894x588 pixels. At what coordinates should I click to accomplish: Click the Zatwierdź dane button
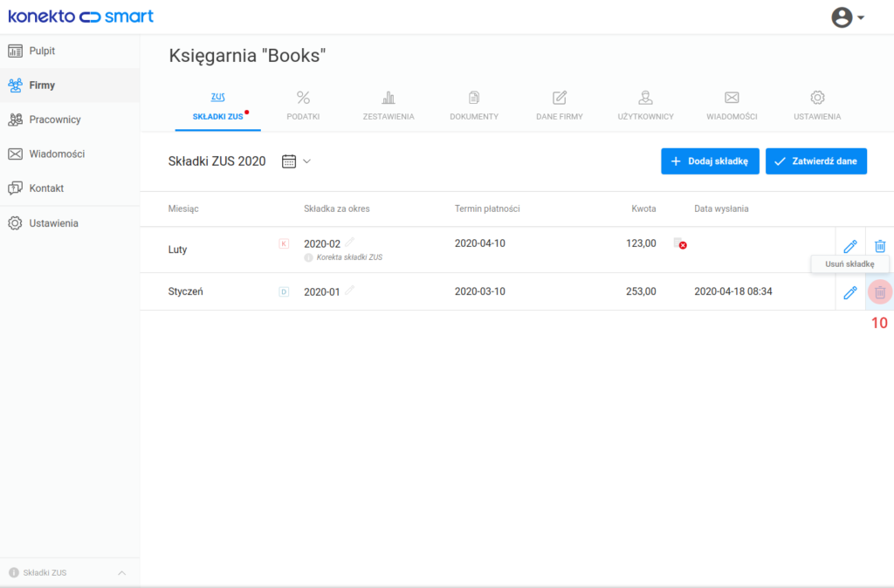pos(816,161)
